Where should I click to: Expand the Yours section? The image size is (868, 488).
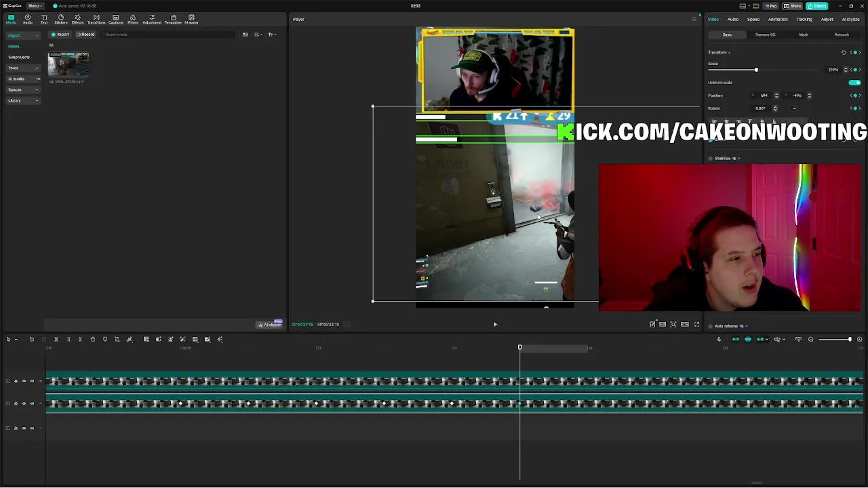(x=22, y=68)
